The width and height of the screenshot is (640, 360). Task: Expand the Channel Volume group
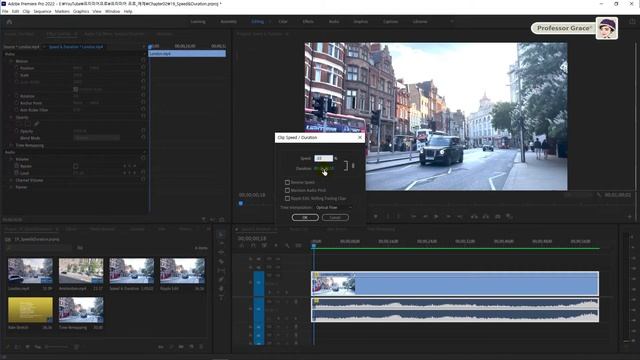click(11, 180)
